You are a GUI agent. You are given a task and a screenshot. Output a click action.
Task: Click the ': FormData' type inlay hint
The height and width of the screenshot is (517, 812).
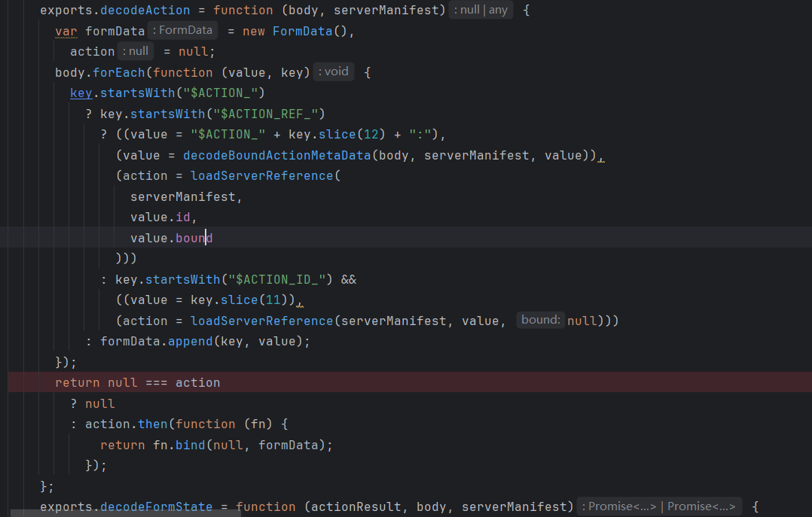pyautogui.click(x=183, y=31)
